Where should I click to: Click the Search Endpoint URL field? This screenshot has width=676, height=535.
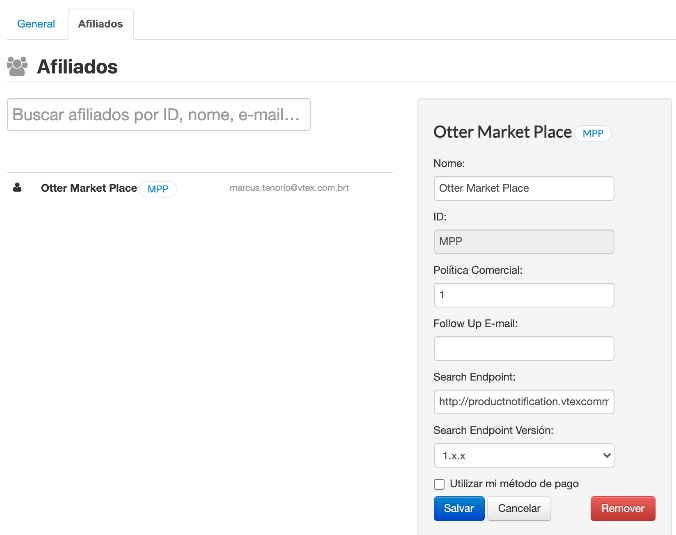click(524, 402)
